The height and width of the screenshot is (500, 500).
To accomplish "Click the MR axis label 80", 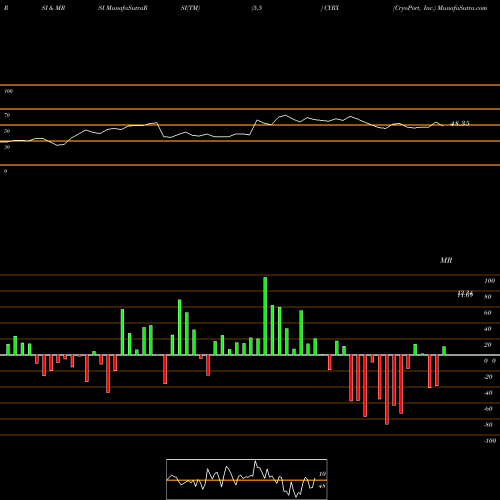I will (488, 297).
